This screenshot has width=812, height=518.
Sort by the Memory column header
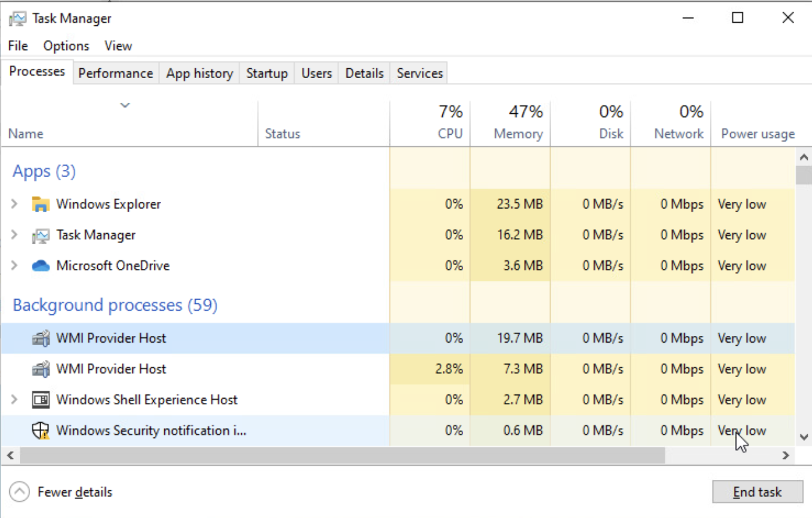tap(510, 124)
